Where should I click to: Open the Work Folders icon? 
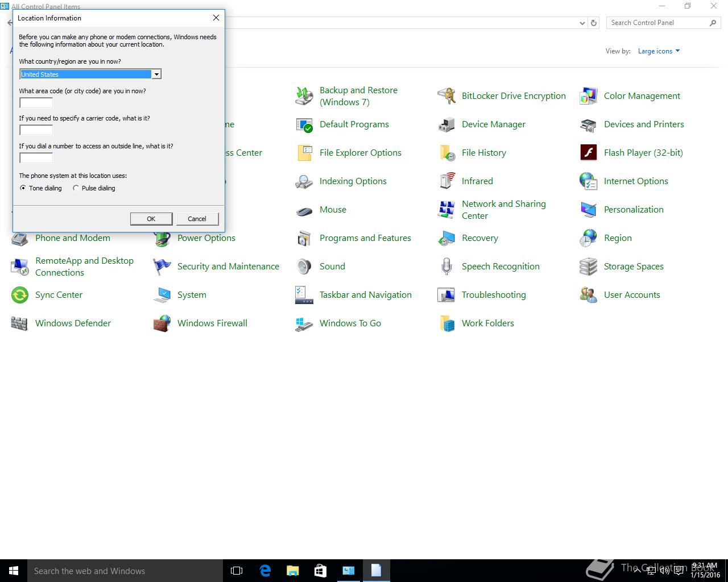click(446, 323)
